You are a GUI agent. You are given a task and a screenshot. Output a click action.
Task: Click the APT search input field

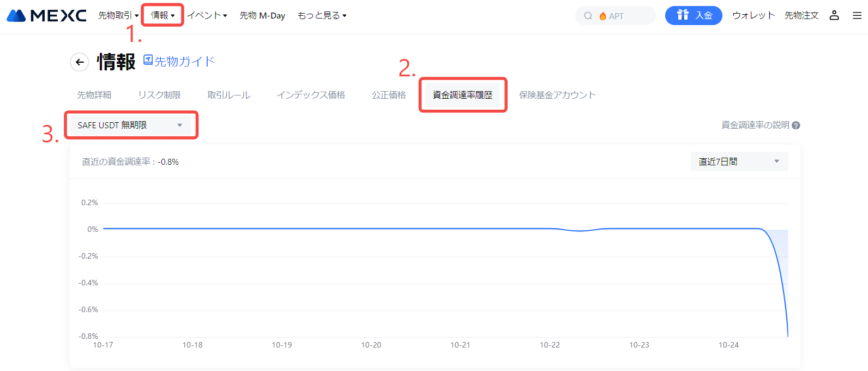(x=627, y=16)
